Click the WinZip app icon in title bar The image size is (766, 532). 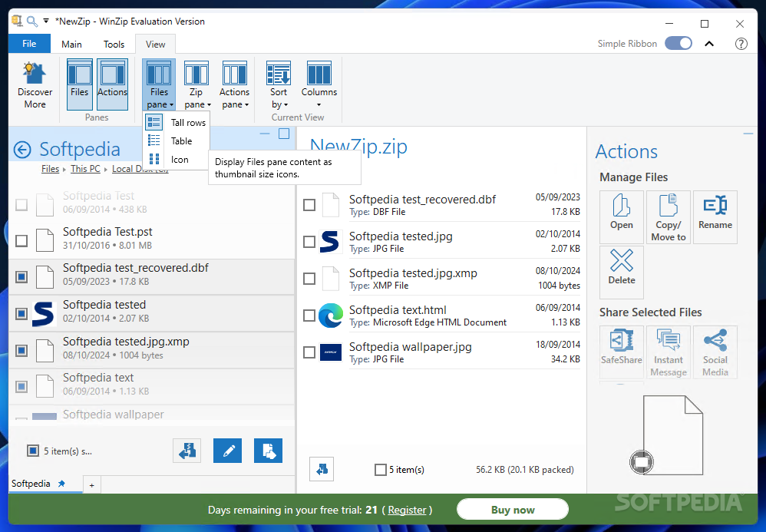pyautogui.click(x=17, y=21)
